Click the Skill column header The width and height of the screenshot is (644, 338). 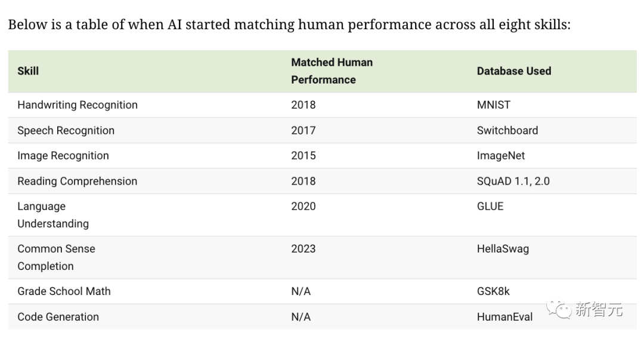28,71
